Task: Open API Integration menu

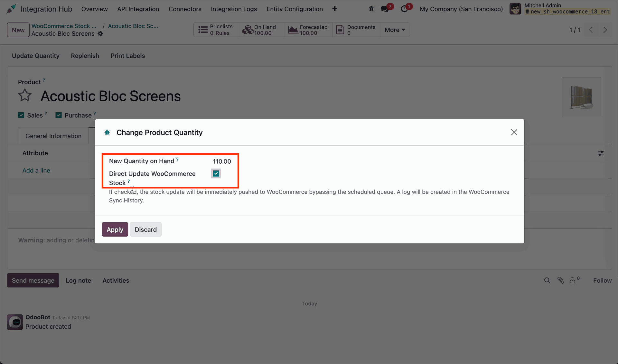Action: 138,9
